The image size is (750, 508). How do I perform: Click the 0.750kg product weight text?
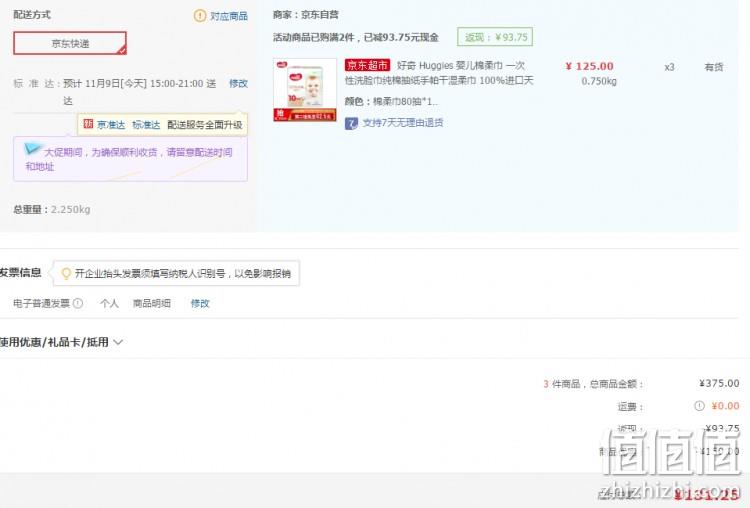[x=599, y=81]
